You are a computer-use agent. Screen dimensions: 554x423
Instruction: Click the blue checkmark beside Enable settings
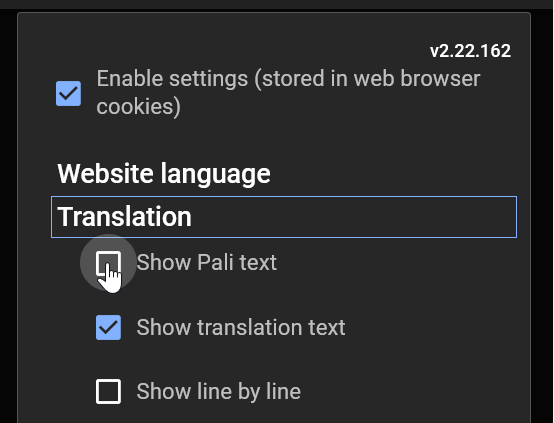[x=69, y=94]
